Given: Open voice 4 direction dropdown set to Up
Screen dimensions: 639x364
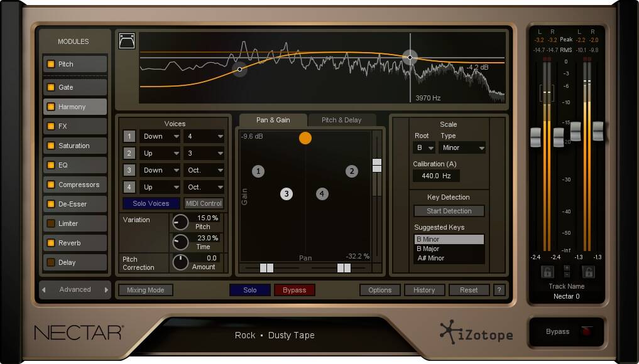Looking at the screenshot, I should (x=160, y=187).
